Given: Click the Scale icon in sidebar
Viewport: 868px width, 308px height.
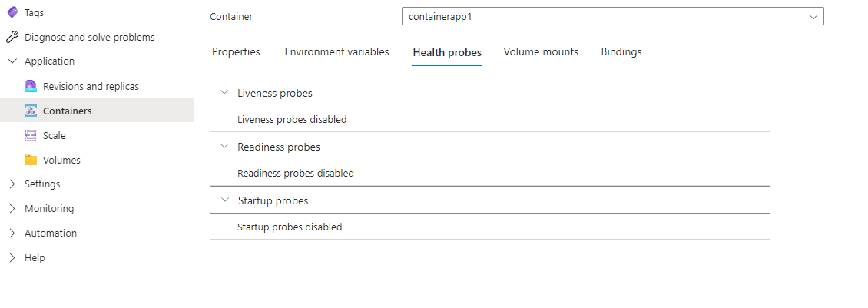Looking at the screenshot, I should point(31,135).
